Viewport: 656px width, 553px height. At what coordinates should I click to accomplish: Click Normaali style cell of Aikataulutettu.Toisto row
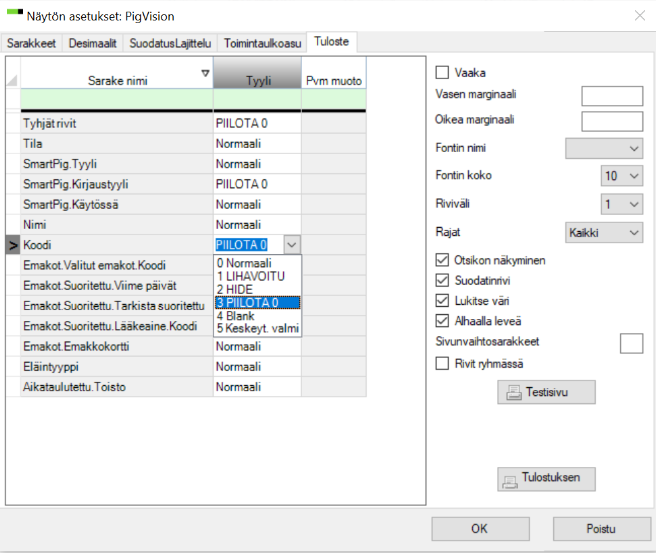click(257, 387)
